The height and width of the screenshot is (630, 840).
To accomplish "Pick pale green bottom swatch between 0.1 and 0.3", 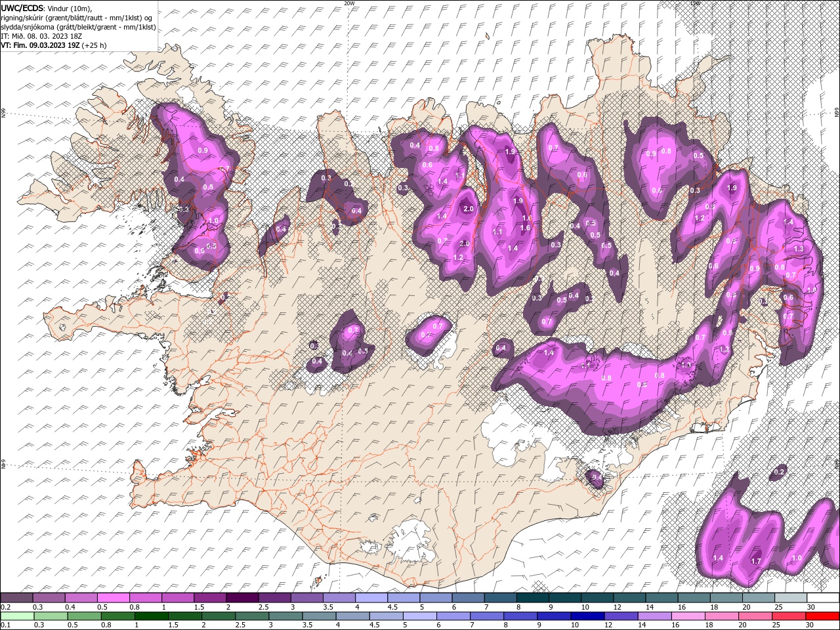I will [17, 616].
